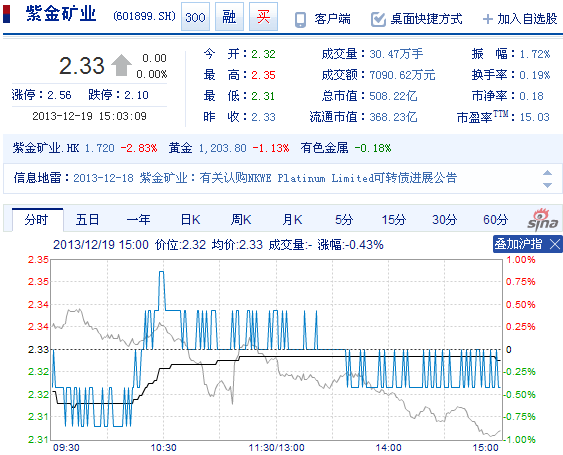Click the 今开 opening price 2.32
563x455 pixels.
(x=263, y=54)
